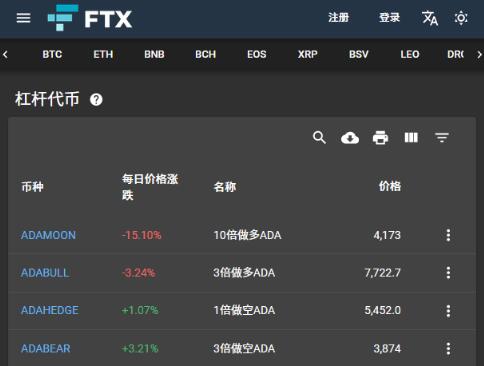This screenshot has width=484, height=366.
Task: Select the BTC tab
Action: (x=52, y=54)
